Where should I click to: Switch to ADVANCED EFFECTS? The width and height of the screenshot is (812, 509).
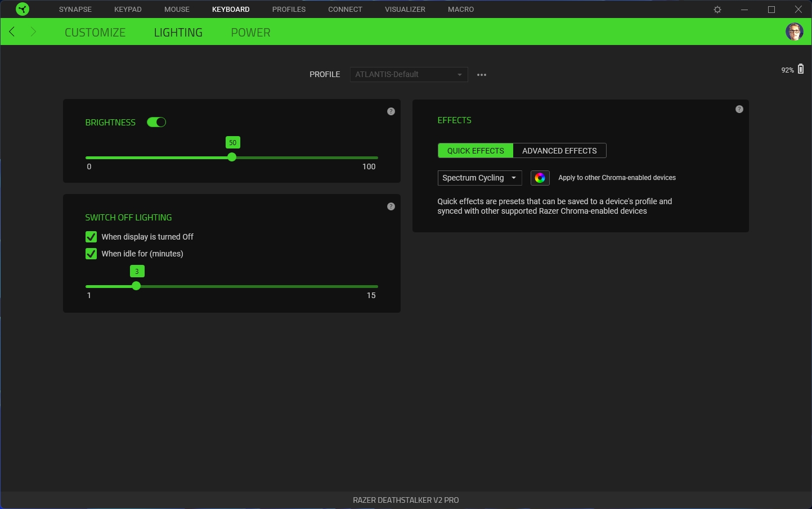point(560,151)
